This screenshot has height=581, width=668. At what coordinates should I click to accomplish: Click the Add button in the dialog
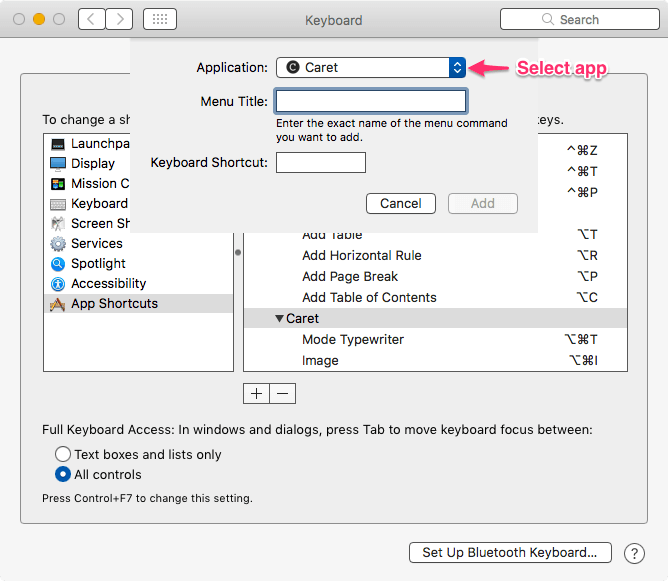pyautogui.click(x=483, y=204)
